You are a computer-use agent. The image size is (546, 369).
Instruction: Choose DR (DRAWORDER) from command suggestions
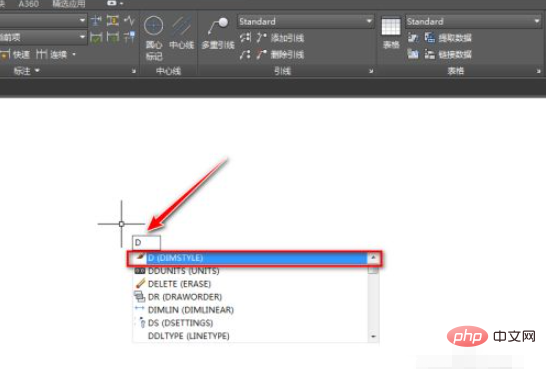point(250,297)
